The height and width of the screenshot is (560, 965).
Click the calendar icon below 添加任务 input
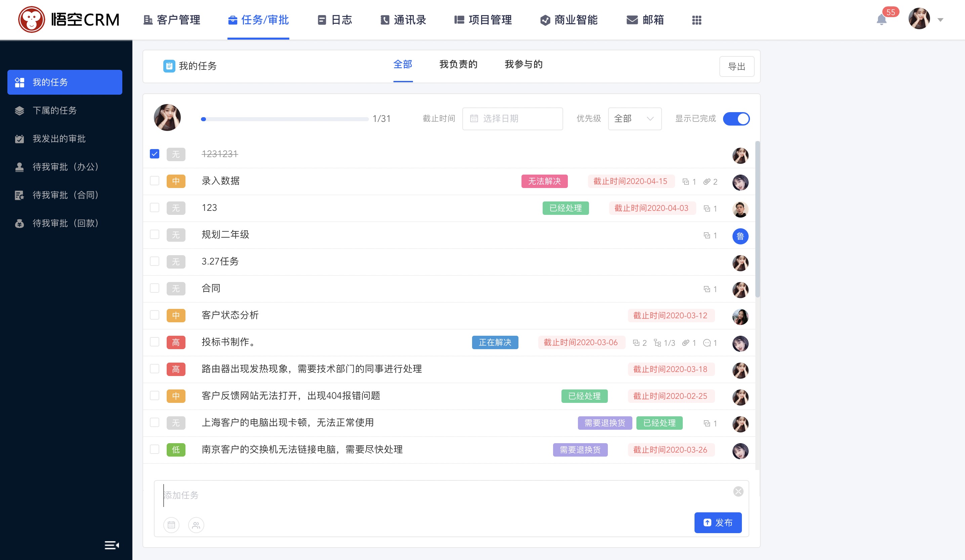tap(171, 525)
